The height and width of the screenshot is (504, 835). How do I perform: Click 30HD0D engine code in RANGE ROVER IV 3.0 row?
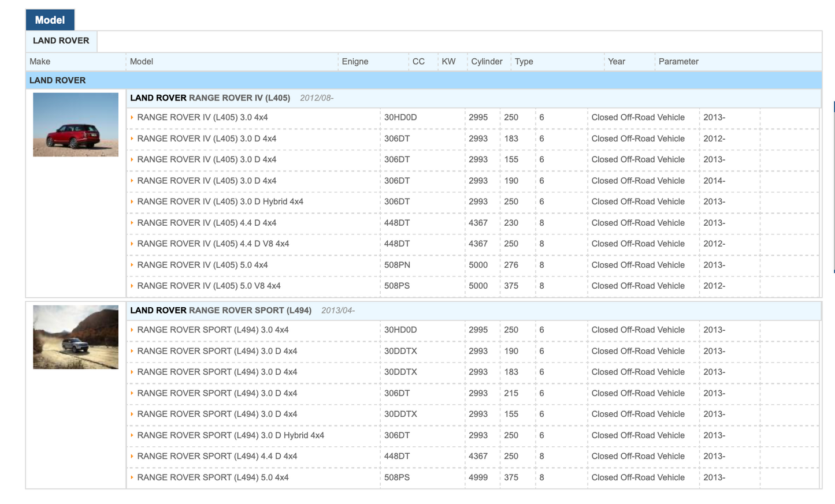(x=400, y=117)
